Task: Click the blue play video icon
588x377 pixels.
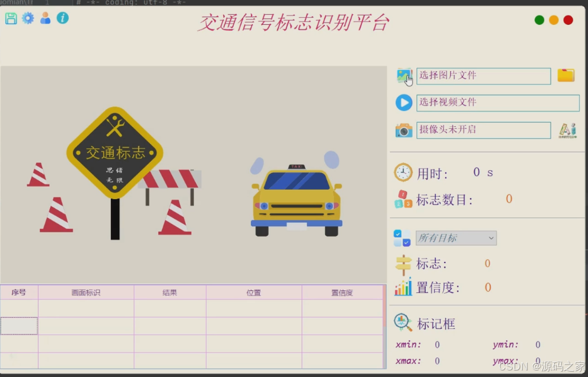Action: [x=404, y=103]
